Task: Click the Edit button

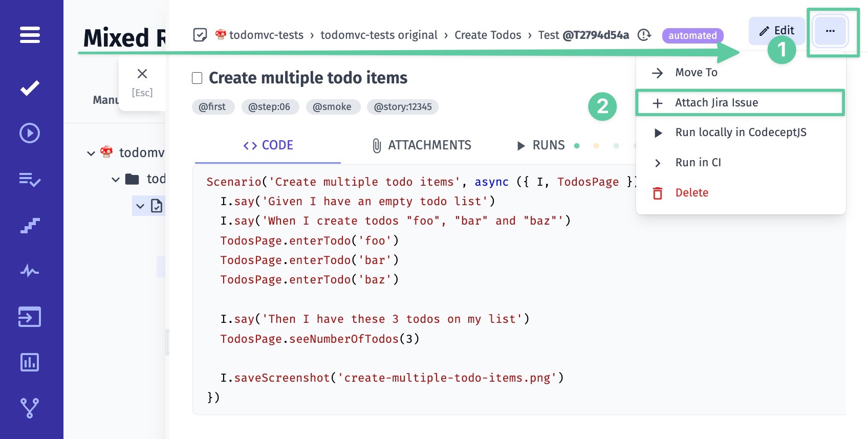Action: [x=776, y=31]
